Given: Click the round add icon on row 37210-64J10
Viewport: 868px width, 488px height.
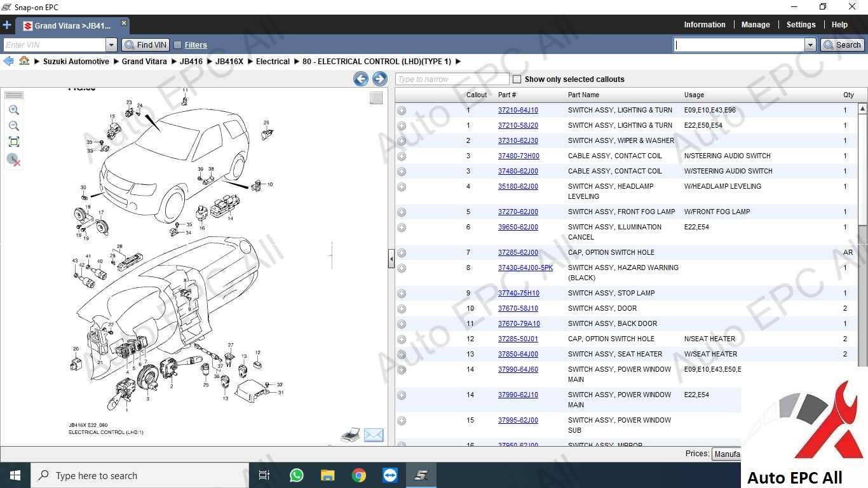Looking at the screenshot, I should (402, 111).
